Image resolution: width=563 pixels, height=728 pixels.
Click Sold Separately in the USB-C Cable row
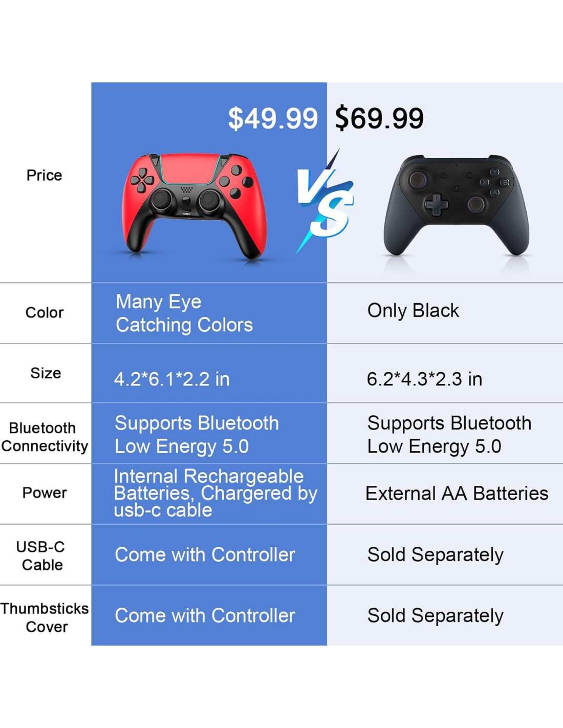(x=436, y=555)
